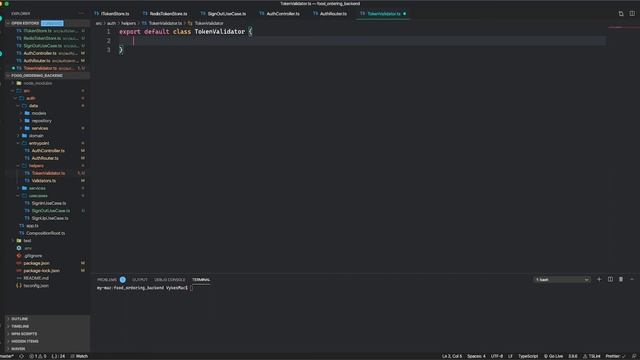This screenshot has width=640, height=360.
Task: Open errors and warnings count in status bar
Action: [38, 356]
